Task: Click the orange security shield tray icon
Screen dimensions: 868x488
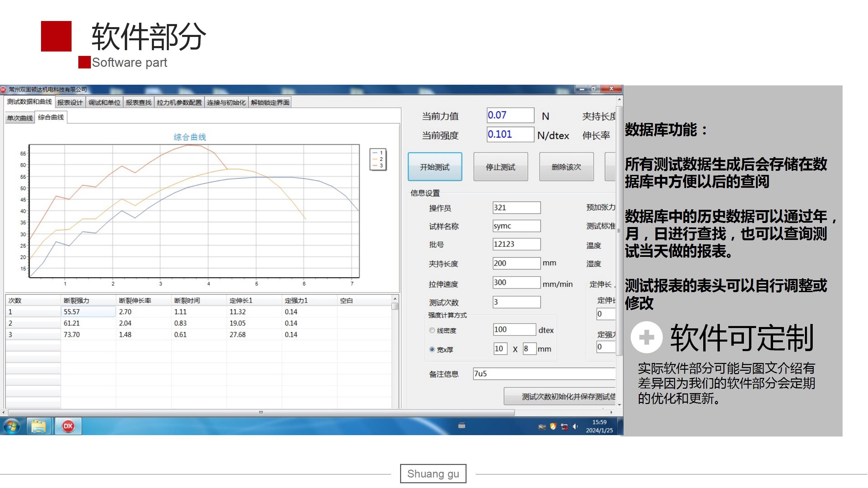Action: [x=553, y=426]
